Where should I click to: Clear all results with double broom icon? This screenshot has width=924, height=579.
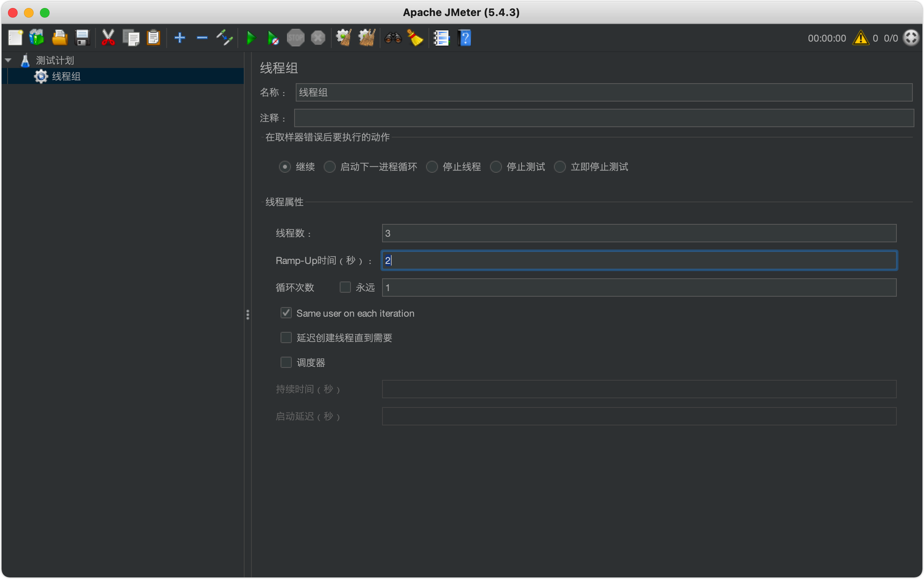point(366,38)
